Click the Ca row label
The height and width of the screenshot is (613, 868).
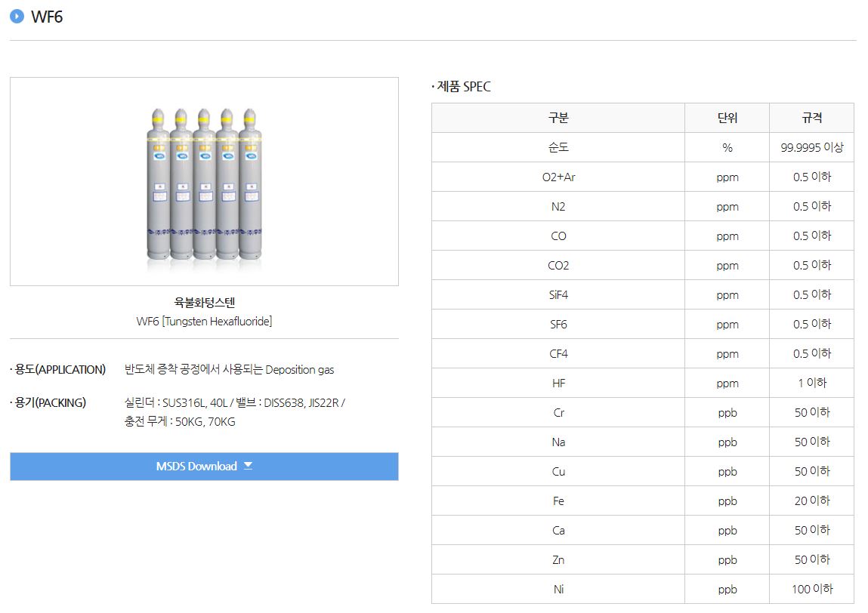click(x=558, y=531)
